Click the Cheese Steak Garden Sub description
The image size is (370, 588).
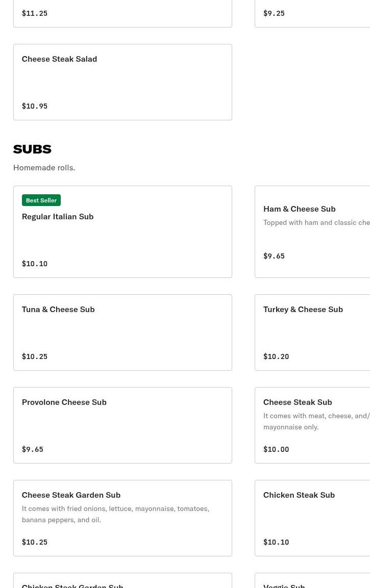pyautogui.click(x=115, y=514)
